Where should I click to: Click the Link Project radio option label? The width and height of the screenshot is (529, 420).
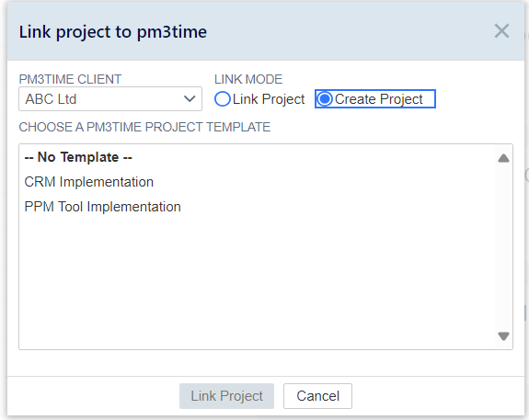click(269, 99)
